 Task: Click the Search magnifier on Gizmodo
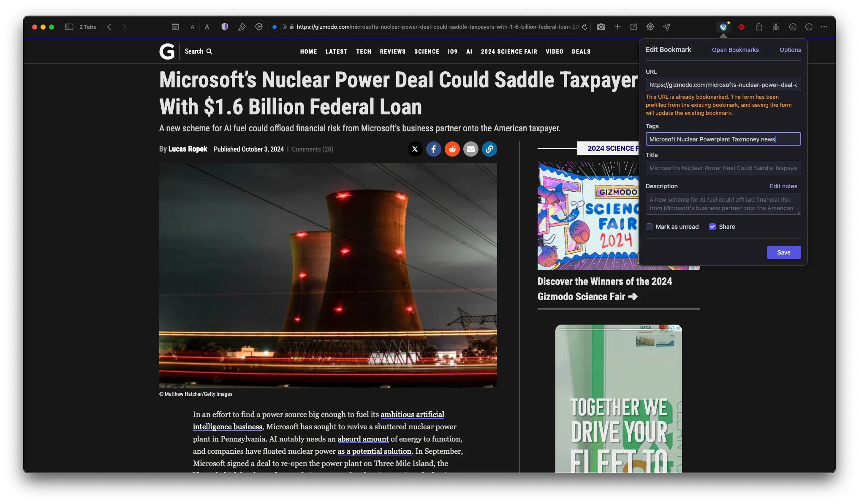pyautogui.click(x=209, y=51)
